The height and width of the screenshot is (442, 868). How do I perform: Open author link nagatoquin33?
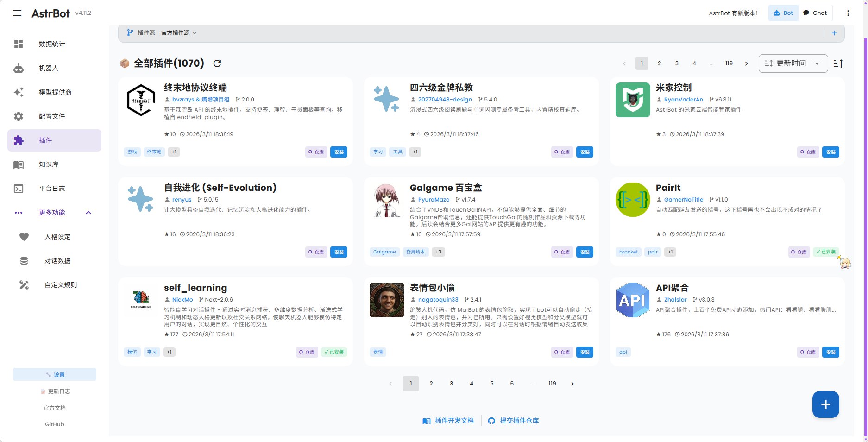tap(438, 300)
